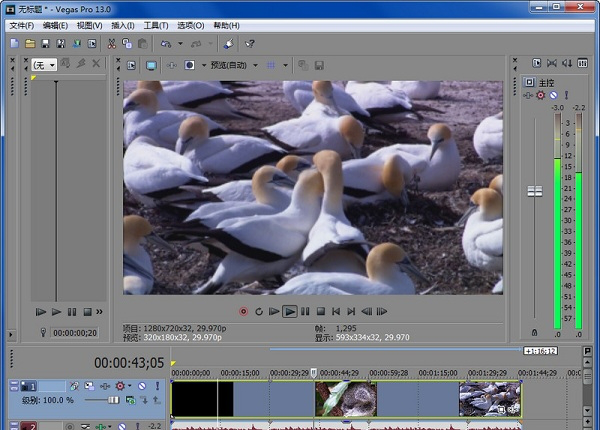The width and height of the screenshot is (600, 447).
Task: Select the flower clip thumbnail on timeline
Action: click(x=346, y=399)
